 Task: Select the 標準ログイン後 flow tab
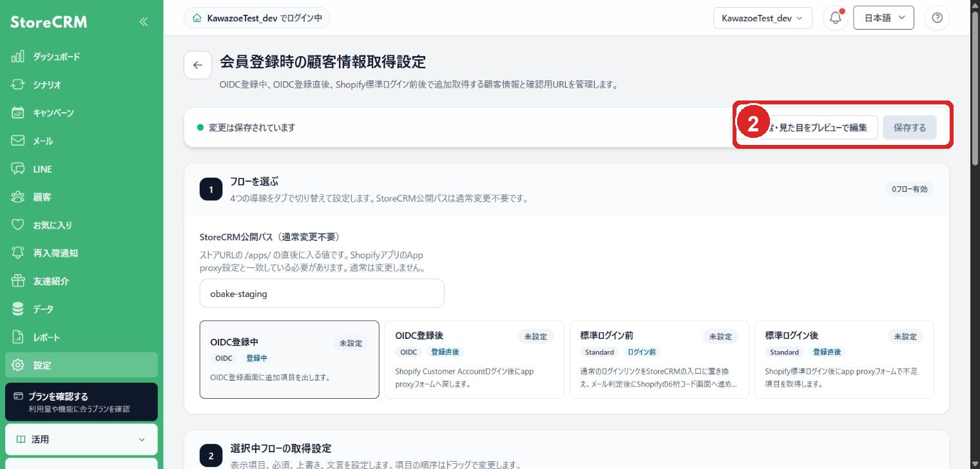click(844, 359)
